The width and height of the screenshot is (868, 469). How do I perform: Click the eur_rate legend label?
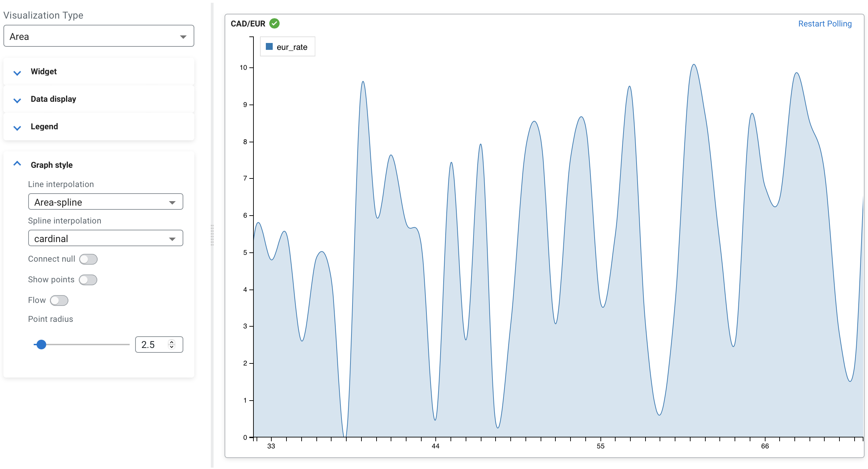(292, 47)
